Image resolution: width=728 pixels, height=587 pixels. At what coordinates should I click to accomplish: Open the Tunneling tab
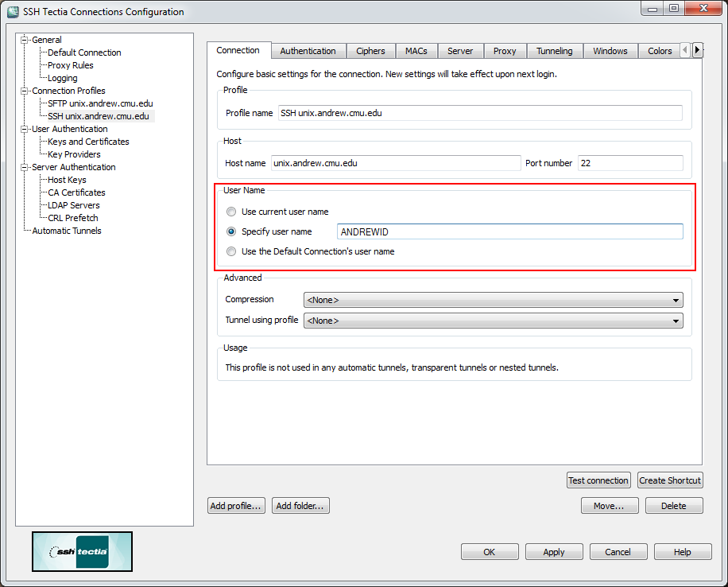(555, 51)
